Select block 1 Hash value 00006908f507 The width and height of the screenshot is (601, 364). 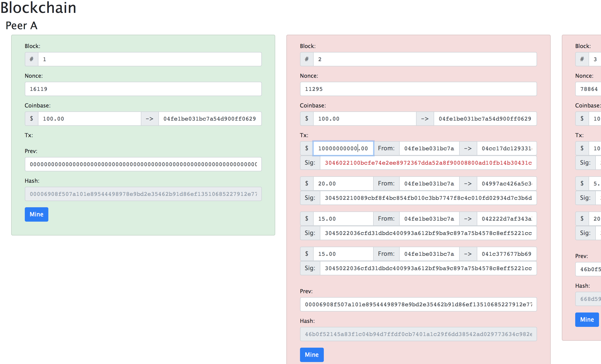(143, 194)
